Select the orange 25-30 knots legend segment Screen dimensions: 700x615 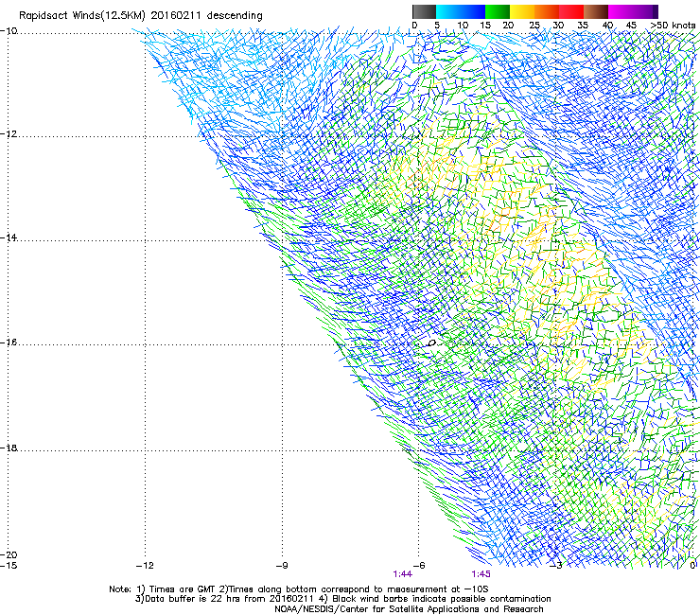point(547,11)
